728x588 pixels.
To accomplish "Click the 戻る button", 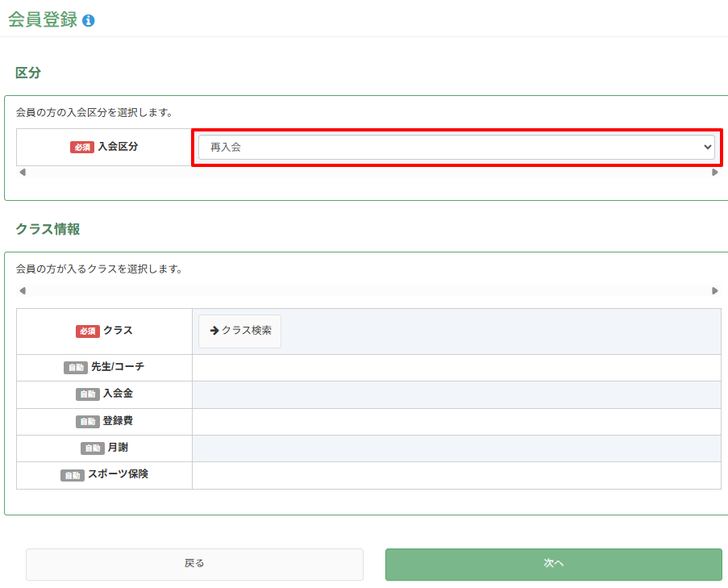I will [x=194, y=565].
